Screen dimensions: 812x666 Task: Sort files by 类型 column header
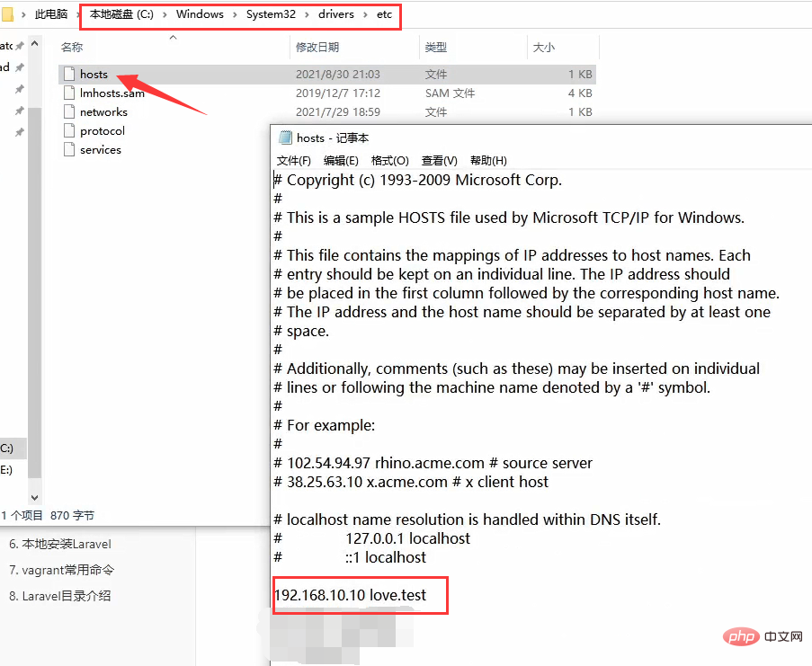pos(436,47)
